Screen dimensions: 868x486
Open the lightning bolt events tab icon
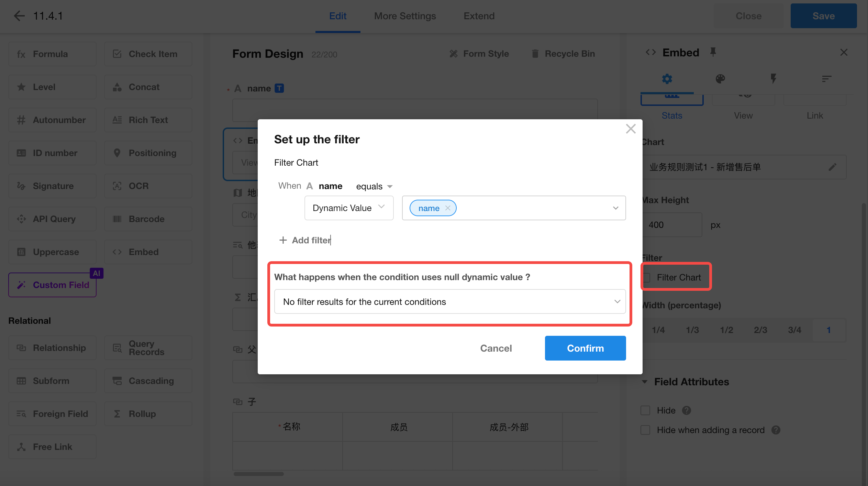click(773, 79)
